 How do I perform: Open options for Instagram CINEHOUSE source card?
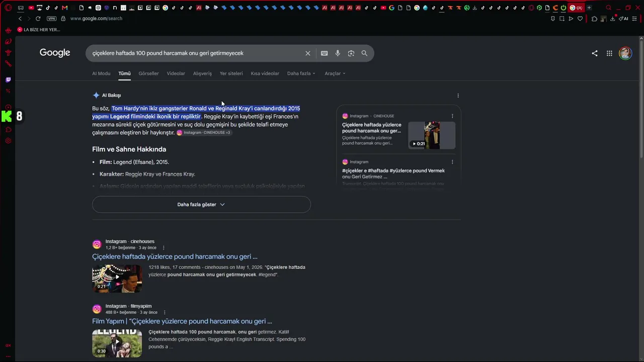pyautogui.click(x=452, y=116)
